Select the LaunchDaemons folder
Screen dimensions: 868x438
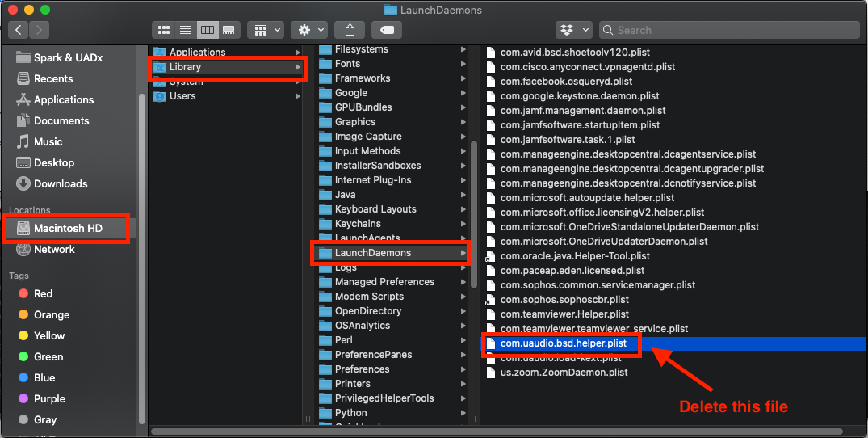click(x=372, y=253)
